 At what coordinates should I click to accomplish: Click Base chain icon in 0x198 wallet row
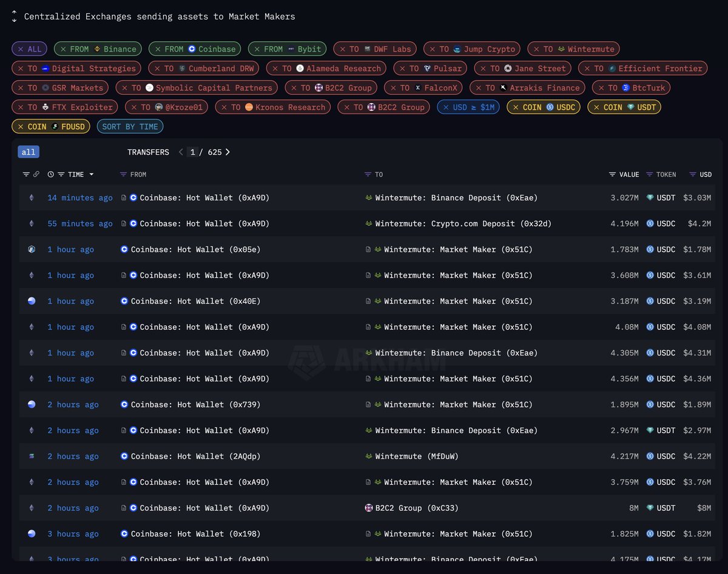coord(32,534)
